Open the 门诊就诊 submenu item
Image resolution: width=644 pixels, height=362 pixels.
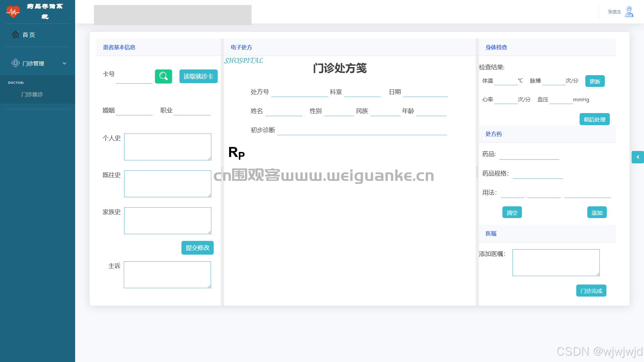[x=32, y=94]
